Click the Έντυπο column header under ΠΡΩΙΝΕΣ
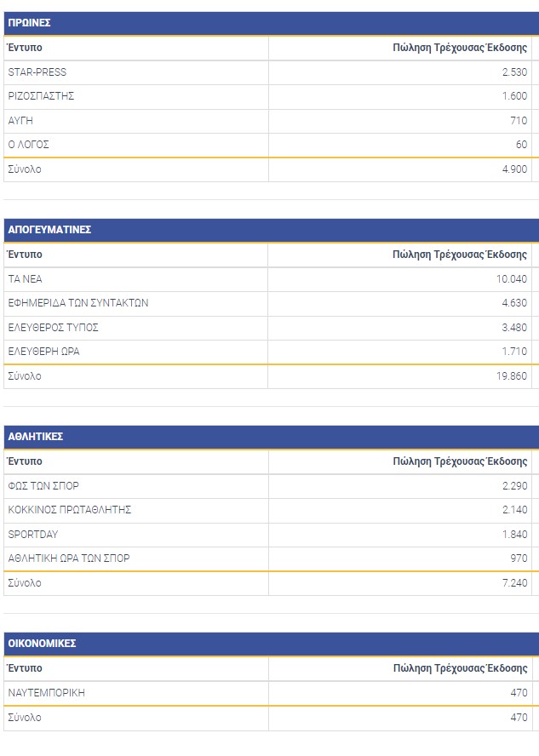This screenshot has width=539, height=756. point(25,48)
